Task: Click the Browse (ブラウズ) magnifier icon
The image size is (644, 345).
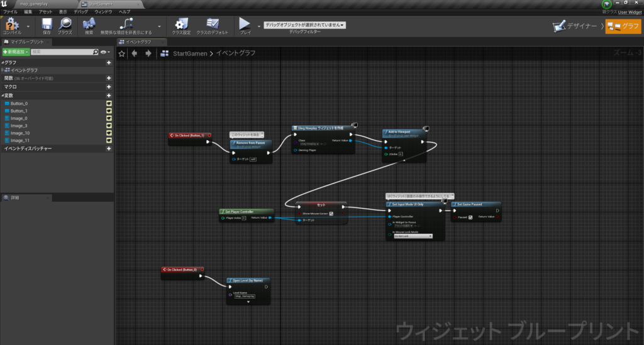Action: pyautogui.click(x=65, y=25)
